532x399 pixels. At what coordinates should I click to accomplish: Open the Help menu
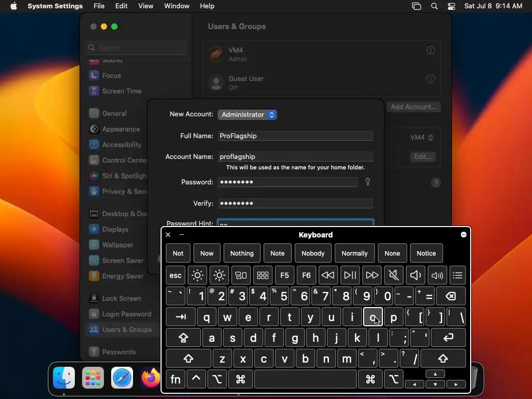tap(207, 6)
